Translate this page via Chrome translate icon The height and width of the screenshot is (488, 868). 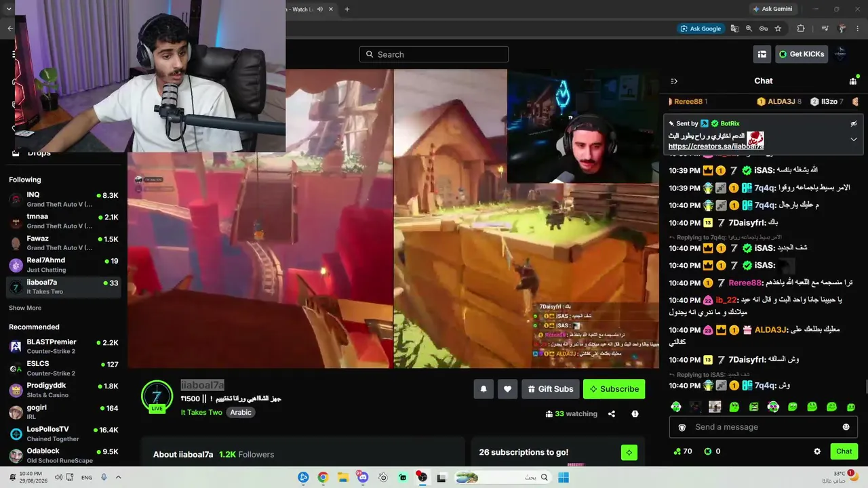[734, 28]
